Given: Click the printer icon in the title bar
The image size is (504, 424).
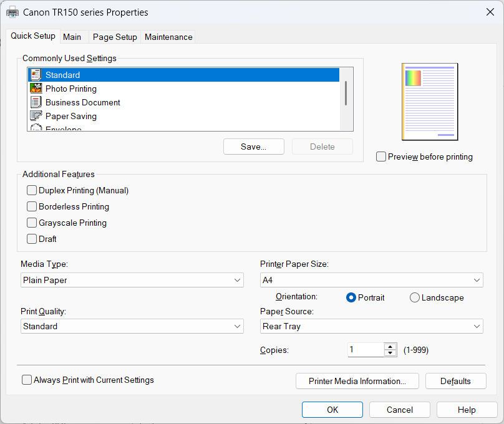Looking at the screenshot, I should [x=12, y=12].
